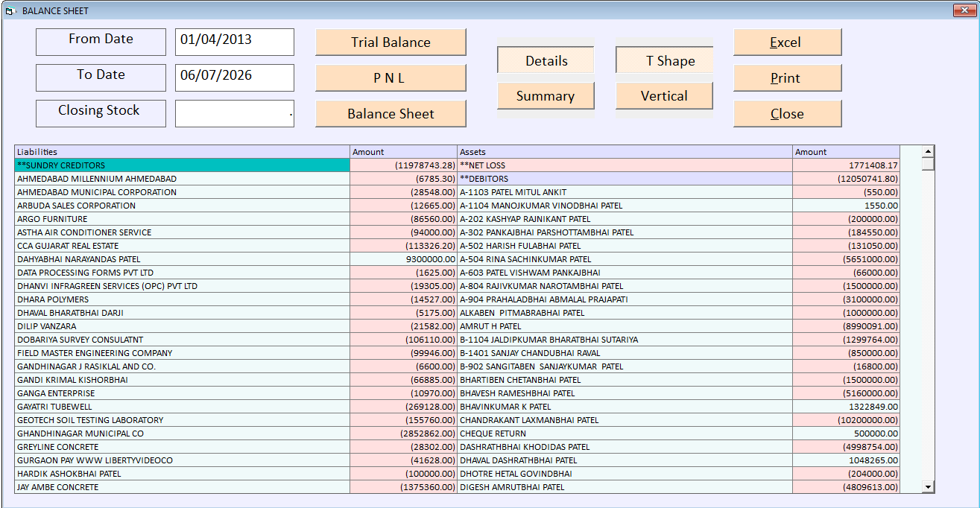The image size is (980, 508).
Task: Select JAY AMBE CONCRETE row
Action: coord(182,487)
